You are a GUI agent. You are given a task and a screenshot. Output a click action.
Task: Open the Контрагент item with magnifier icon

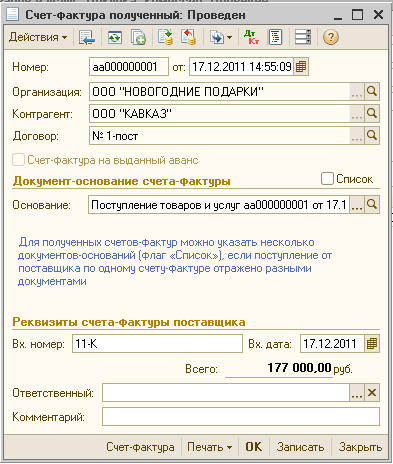[x=372, y=114]
